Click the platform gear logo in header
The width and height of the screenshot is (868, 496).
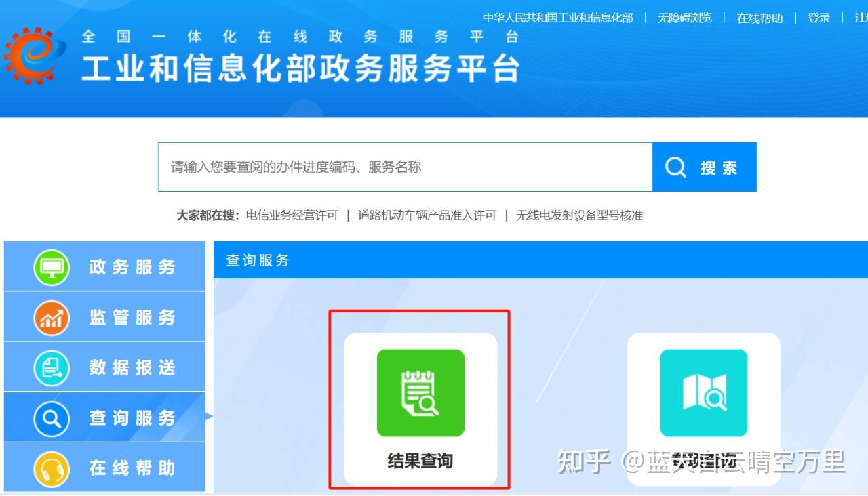click(x=35, y=56)
